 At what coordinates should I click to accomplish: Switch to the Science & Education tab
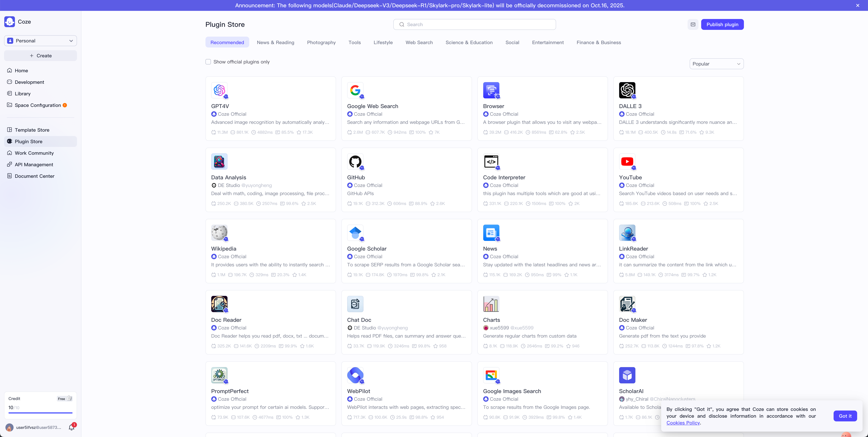[469, 42]
